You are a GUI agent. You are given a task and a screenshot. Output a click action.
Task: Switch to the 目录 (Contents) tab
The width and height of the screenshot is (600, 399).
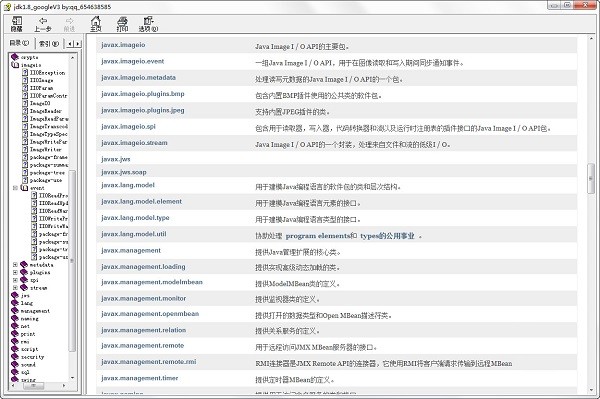[x=20, y=43]
